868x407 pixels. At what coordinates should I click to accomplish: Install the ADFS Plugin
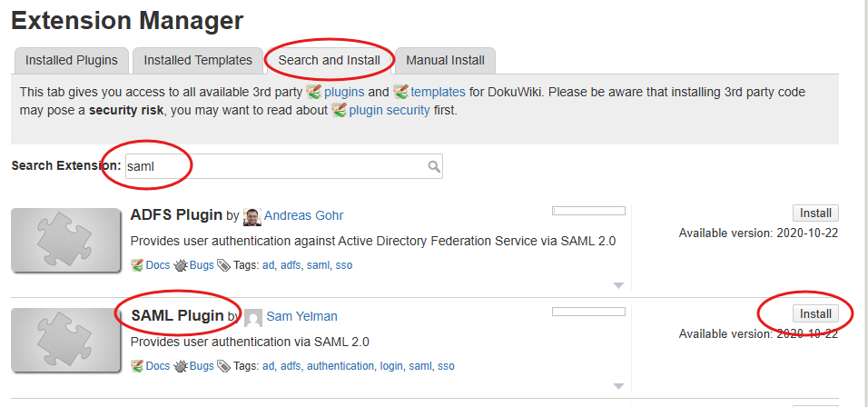[815, 213]
